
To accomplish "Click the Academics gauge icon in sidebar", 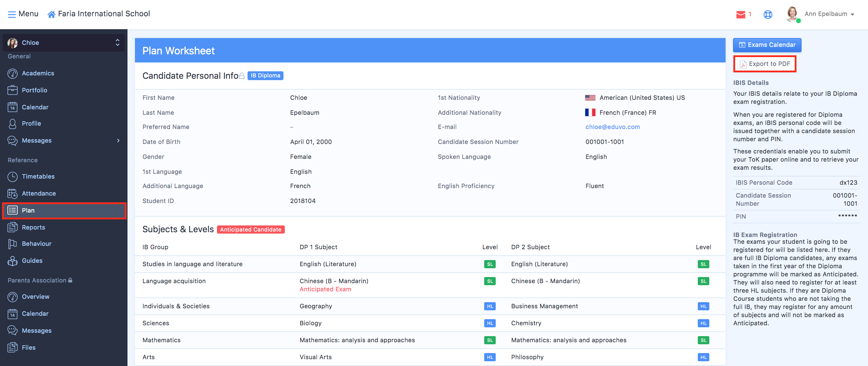I will coord(13,73).
